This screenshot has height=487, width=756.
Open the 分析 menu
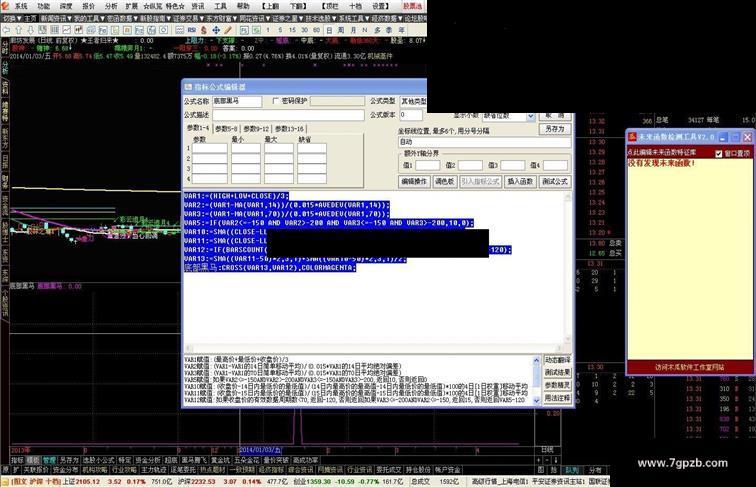(111, 6)
